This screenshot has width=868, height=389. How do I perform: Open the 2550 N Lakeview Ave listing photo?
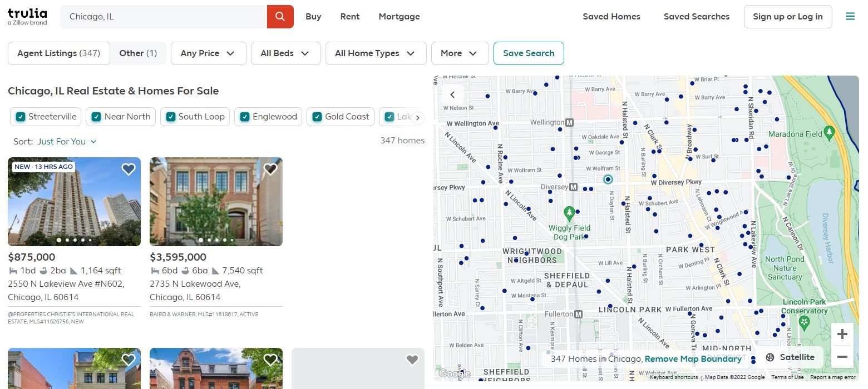tap(74, 202)
